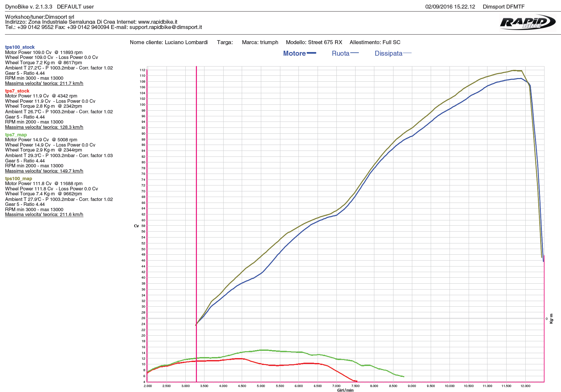Click the underlined 211.7 km/h theoretical speed
The width and height of the screenshot is (561, 392).
[44, 83]
